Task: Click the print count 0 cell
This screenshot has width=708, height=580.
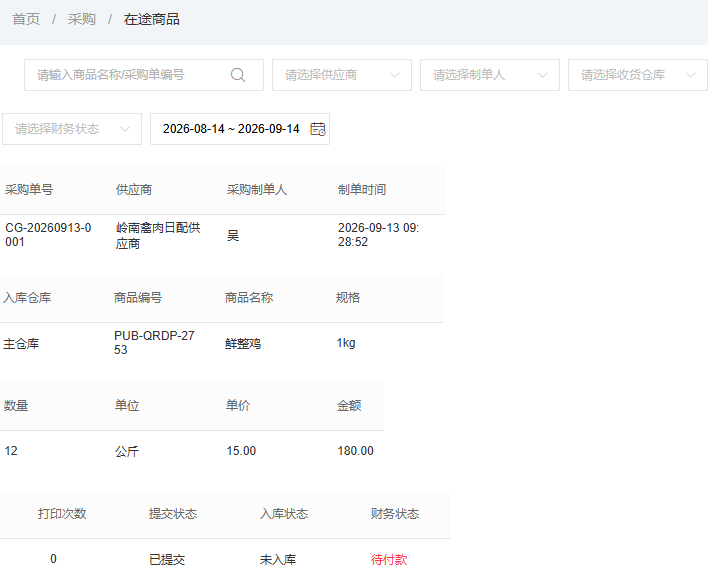Action: (x=53, y=559)
